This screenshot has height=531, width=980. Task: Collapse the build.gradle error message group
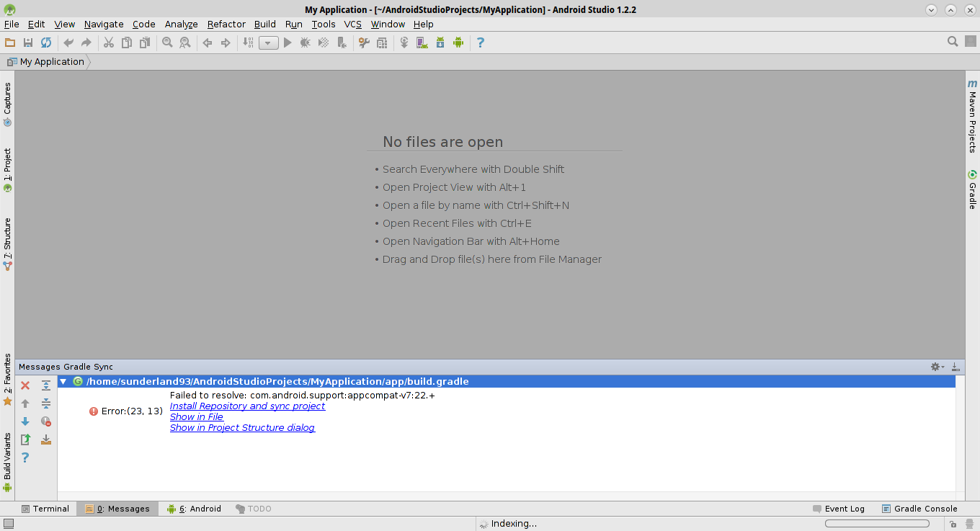pos(63,381)
